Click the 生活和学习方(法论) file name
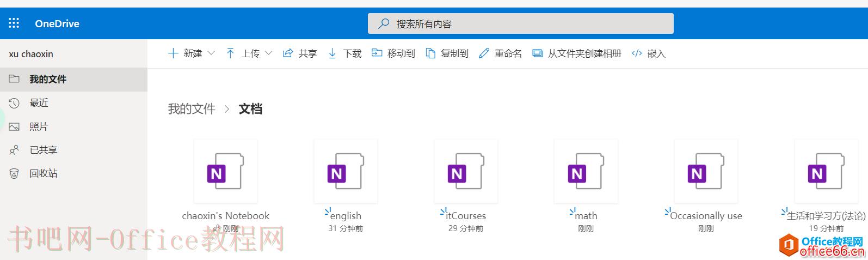The image size is (868, 260). click(826, 216)
